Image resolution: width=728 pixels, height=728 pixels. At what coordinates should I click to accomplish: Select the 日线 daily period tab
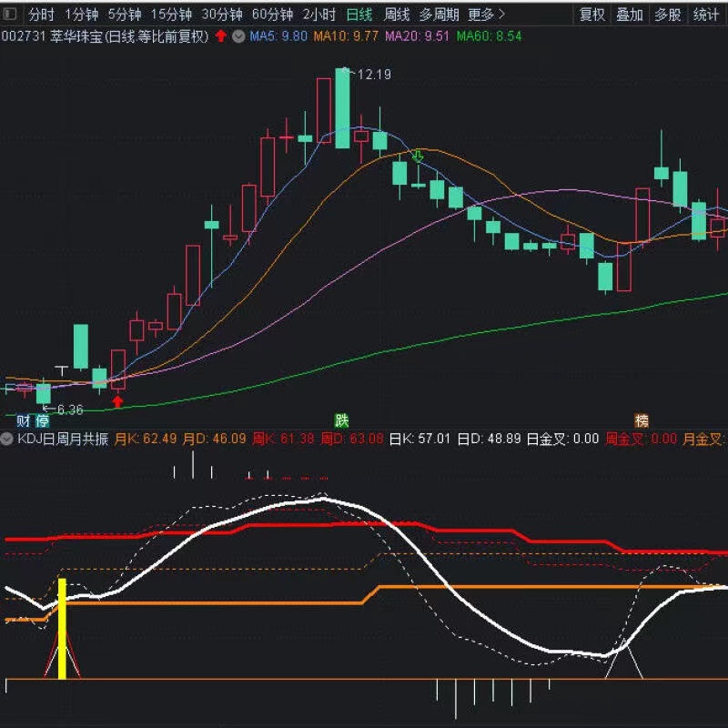[359, 15]
